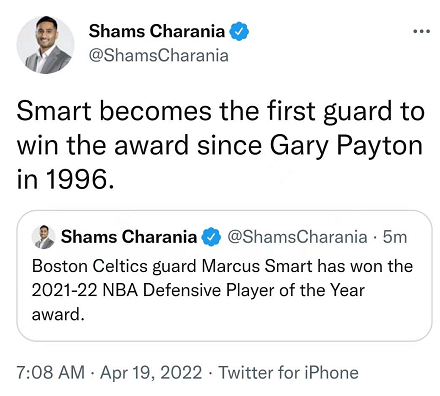Open the three-dot more options menu

[421, 31]
